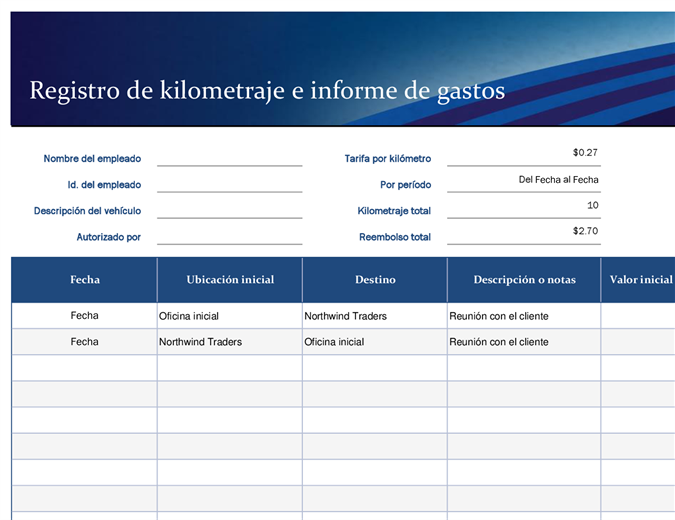Viewport: 675px width, 520px height.
Task: Click the 'Autorizado por' input line
Action: pos(229,237)
